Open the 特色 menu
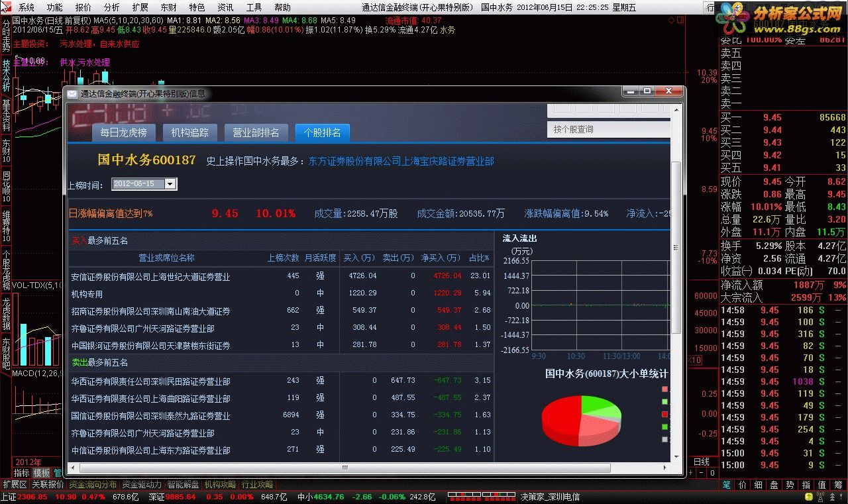 tap(197, 7)
